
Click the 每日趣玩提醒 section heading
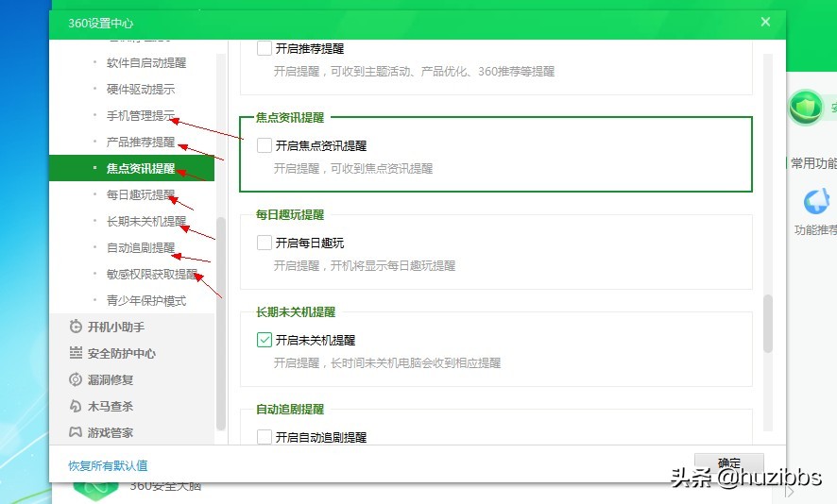290,215
